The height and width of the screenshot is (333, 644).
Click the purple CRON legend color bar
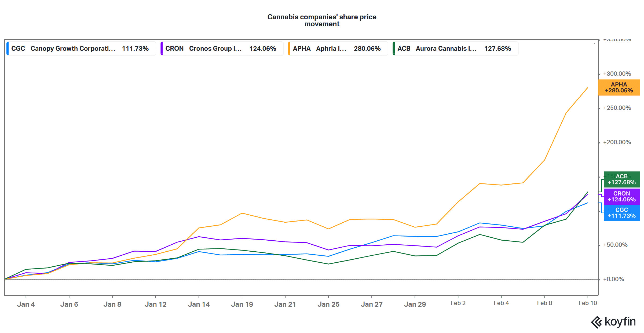[x=162, y=49]
